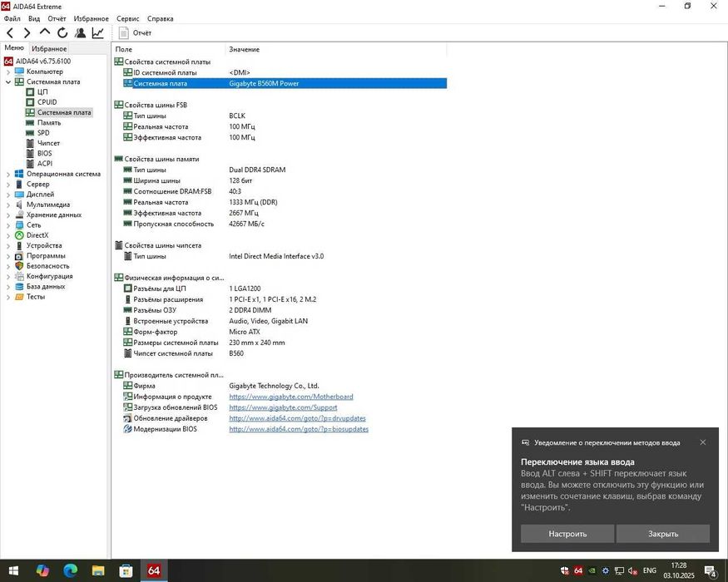Select Память in the sidebar tree

49,122
